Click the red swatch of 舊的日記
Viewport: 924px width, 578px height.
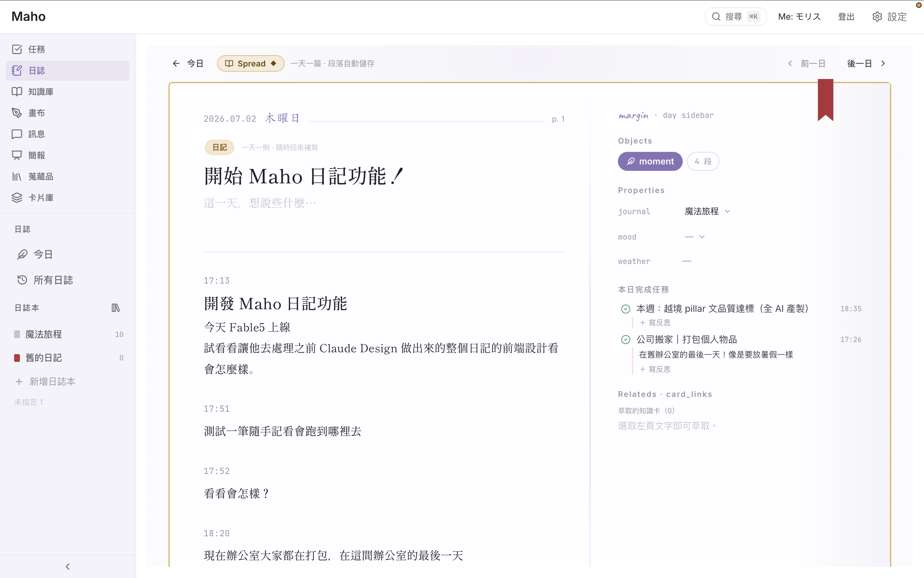(x=17, y=358)
